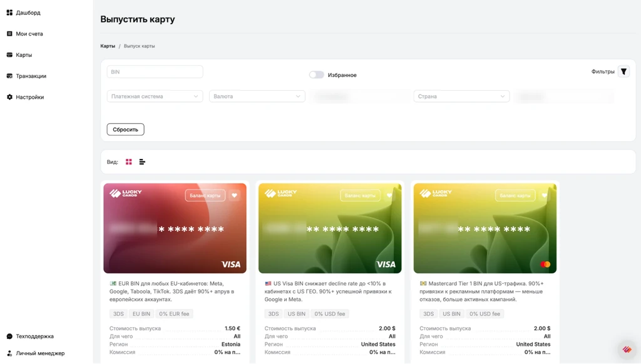Open the filters funnel icon
641x364 pixels.
[623, 72]
